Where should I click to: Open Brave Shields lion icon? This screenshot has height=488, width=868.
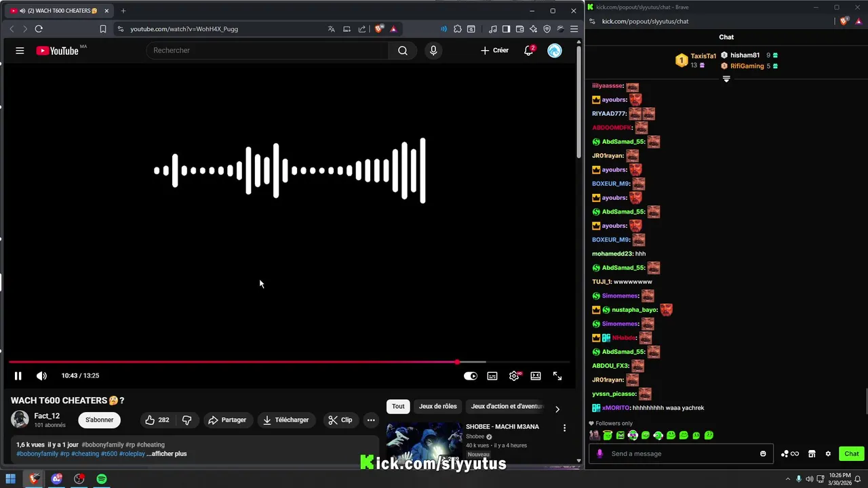(380, 29)
